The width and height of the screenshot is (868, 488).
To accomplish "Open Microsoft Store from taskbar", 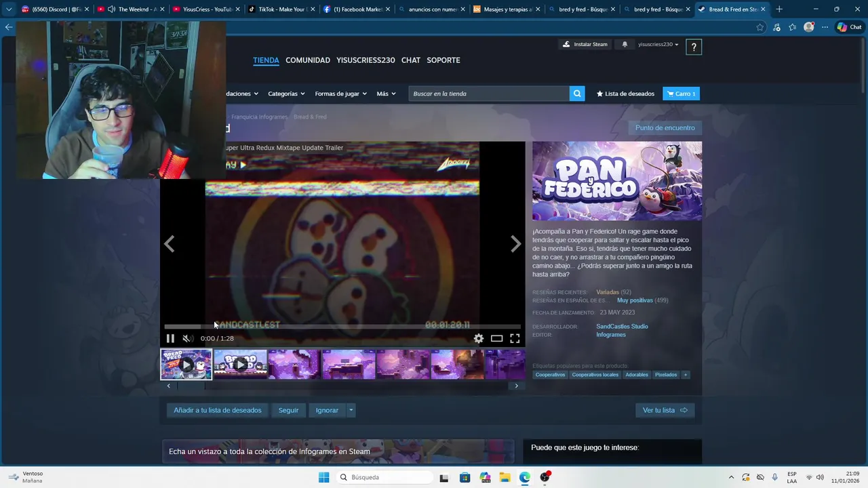I will coord(465,477).
